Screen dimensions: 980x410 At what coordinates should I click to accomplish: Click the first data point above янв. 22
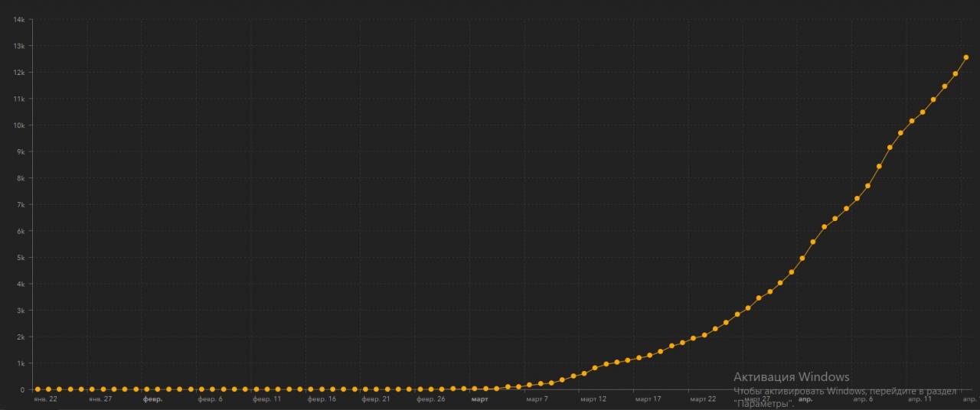point(38,389)
